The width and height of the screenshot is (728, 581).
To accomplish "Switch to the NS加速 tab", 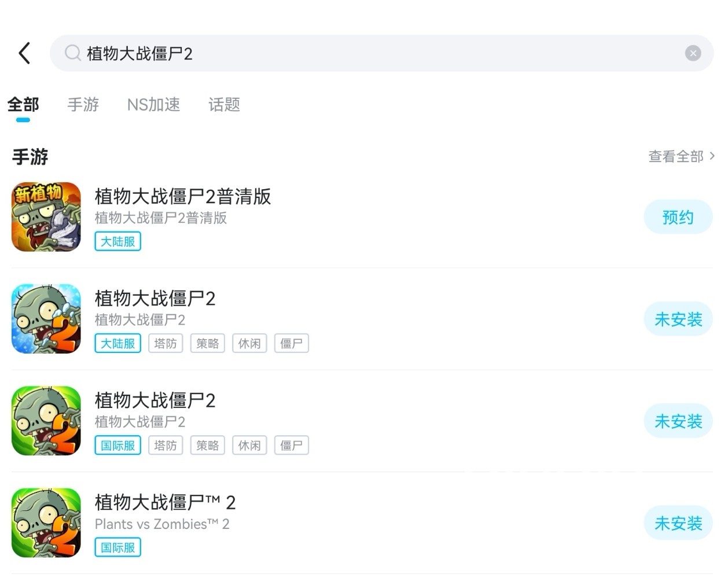I will tap(153, 105).
